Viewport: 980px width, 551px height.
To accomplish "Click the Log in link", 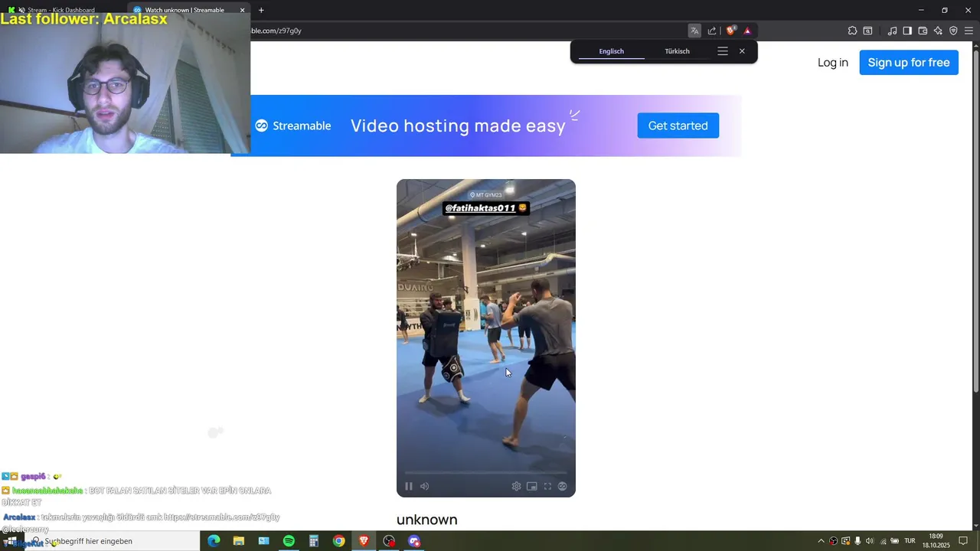I will click(x=833, y=63).
